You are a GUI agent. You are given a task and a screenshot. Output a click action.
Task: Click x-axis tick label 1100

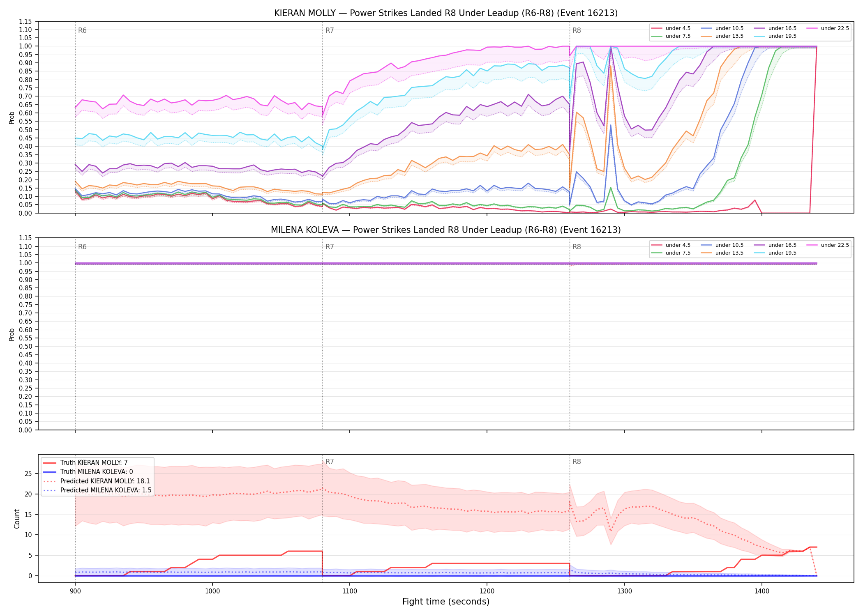pos(350,591)
